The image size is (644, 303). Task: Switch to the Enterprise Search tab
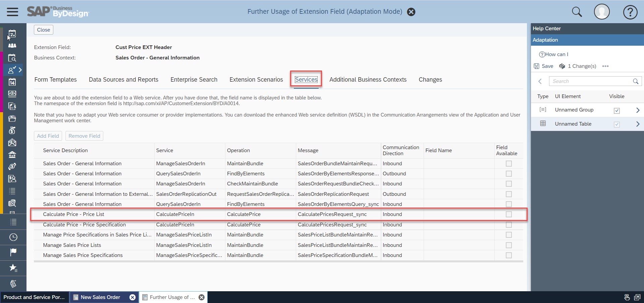pyautogui.click(x=194, y=80)
